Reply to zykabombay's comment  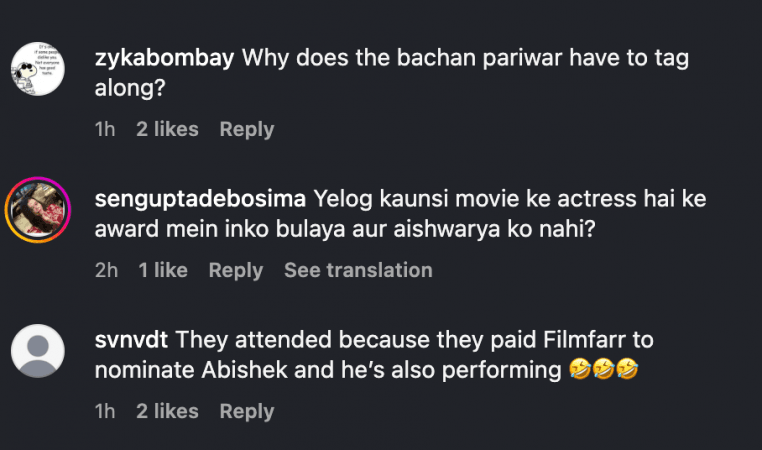246,129
